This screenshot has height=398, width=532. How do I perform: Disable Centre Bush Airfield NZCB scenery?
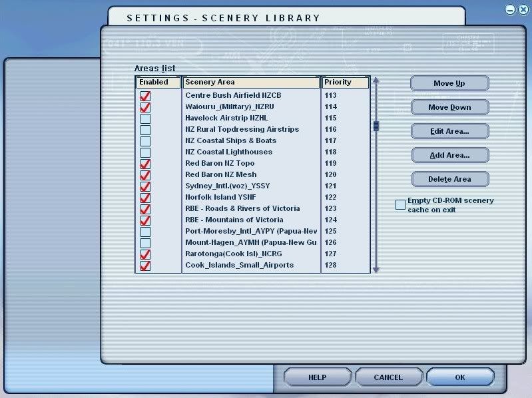pyautogui.click(x=145, y=96)
